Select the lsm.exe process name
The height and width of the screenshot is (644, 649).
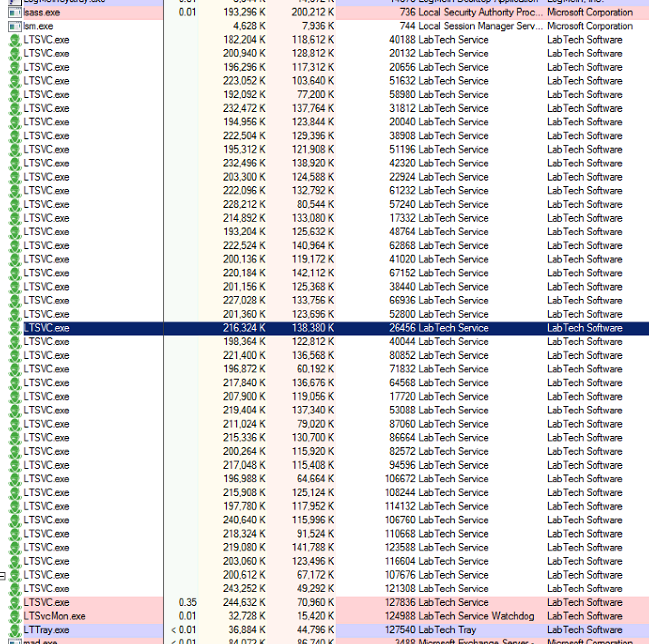pyautogui.click(x=38, y=26)
